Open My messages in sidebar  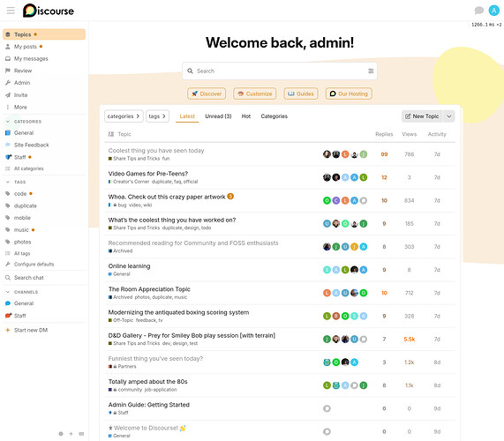pos(44,59)
